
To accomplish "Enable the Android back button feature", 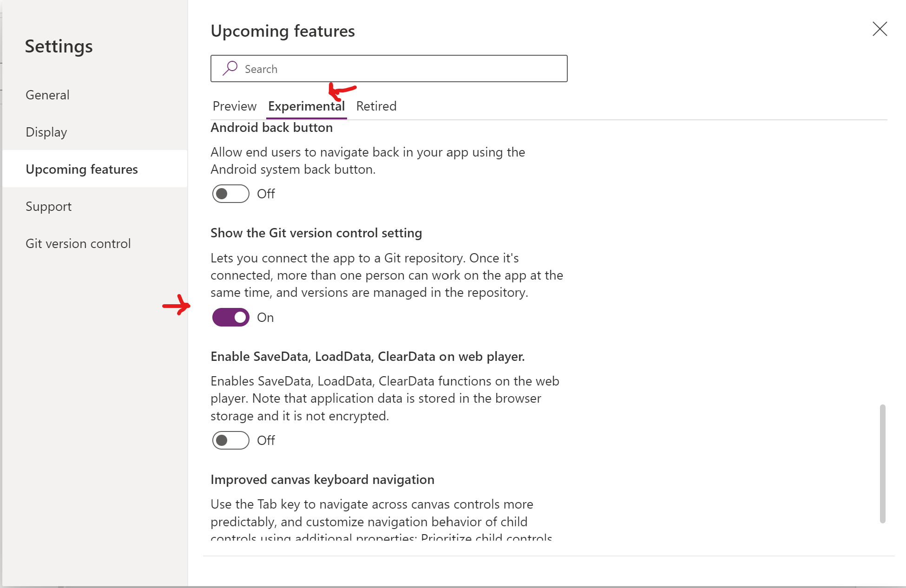I will pos(230,194).
